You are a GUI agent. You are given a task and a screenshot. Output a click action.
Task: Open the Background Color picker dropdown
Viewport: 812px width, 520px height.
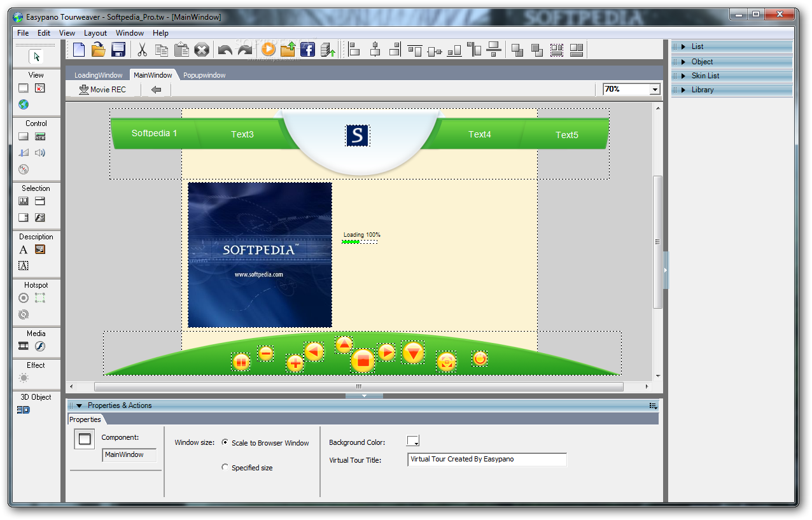click(x=413, y=441)
